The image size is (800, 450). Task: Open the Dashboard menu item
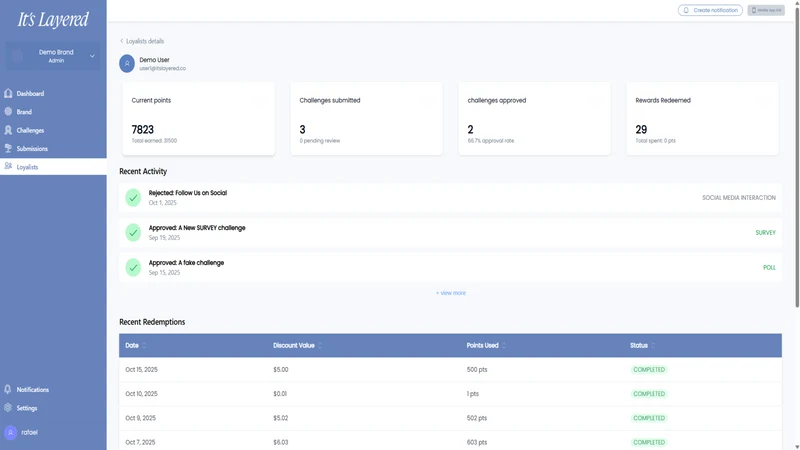[x=53, y=93]
